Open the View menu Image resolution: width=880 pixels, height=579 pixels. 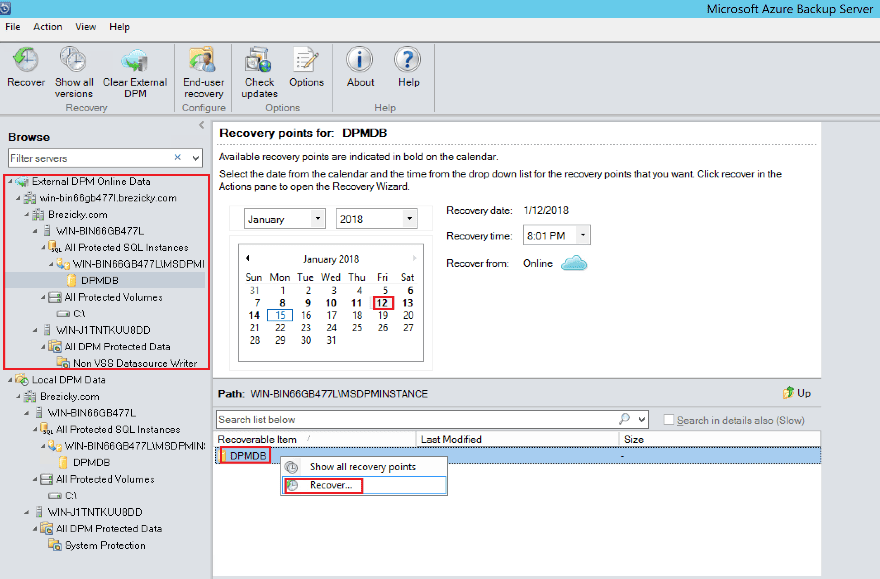pyautogui.click(x=86, y=26)
